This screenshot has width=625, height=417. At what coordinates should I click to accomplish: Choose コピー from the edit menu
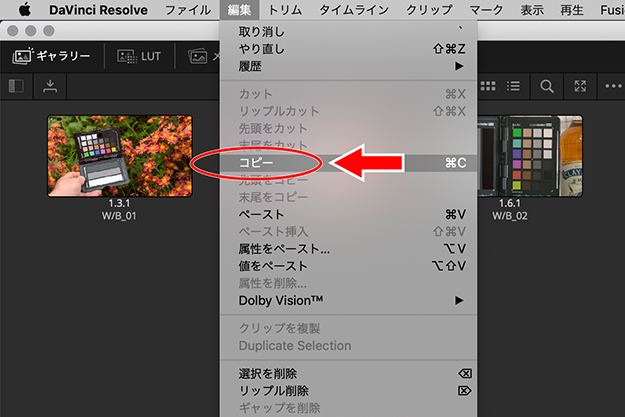pyautogui.click(x=256, y=162)
